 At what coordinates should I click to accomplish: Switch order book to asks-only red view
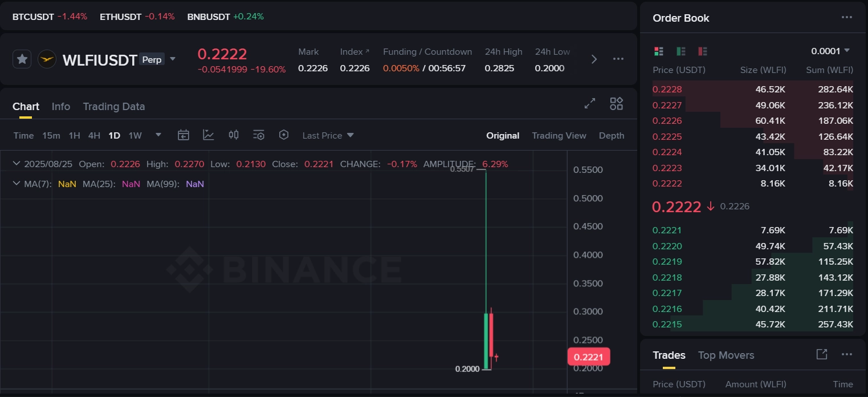pos(702,51)
